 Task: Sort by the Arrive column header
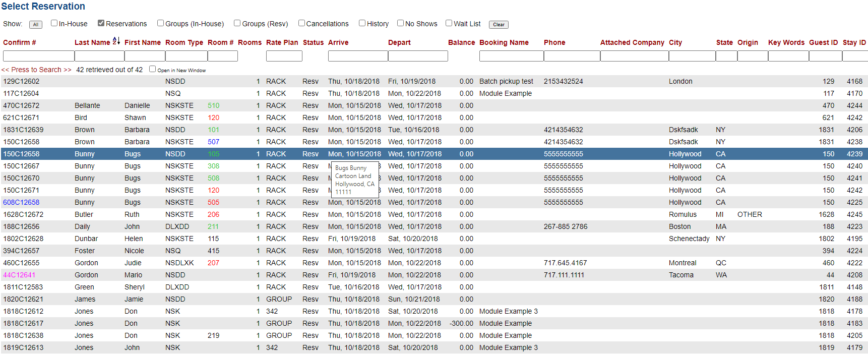[x=338, y=43]
